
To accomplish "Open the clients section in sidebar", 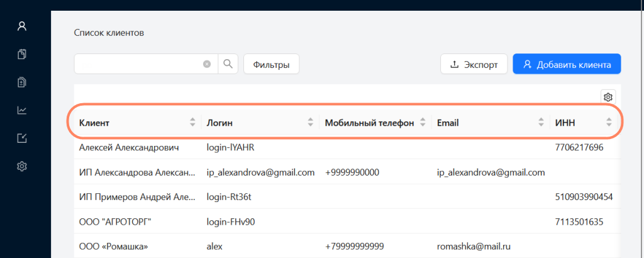I will click(22, 26).
